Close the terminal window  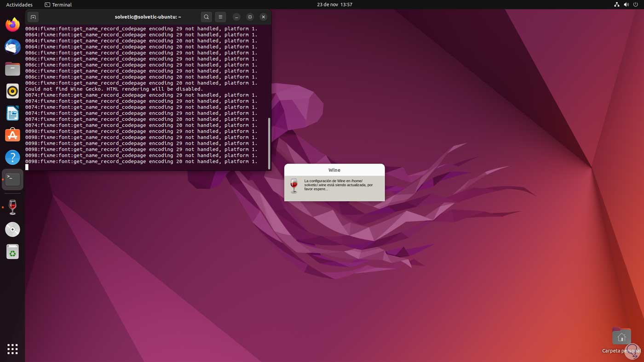click(x=263, y=17)
